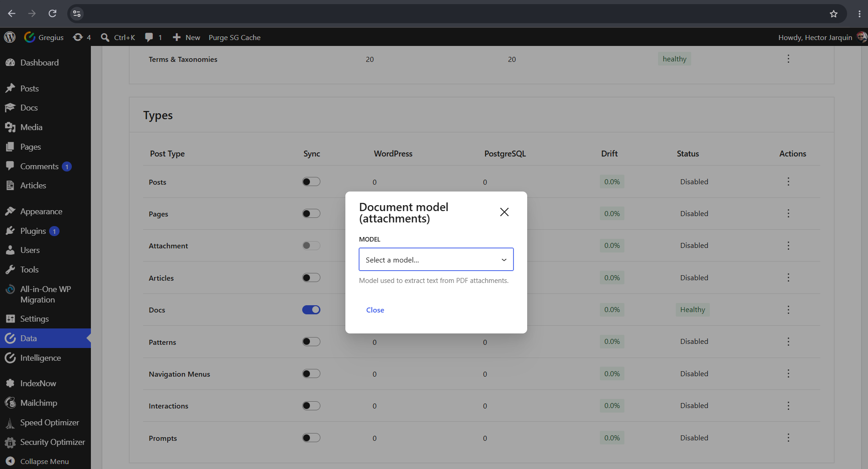
Task: Enable sync for Pages type
Action: pyautogui.click(x=311, y=213)
